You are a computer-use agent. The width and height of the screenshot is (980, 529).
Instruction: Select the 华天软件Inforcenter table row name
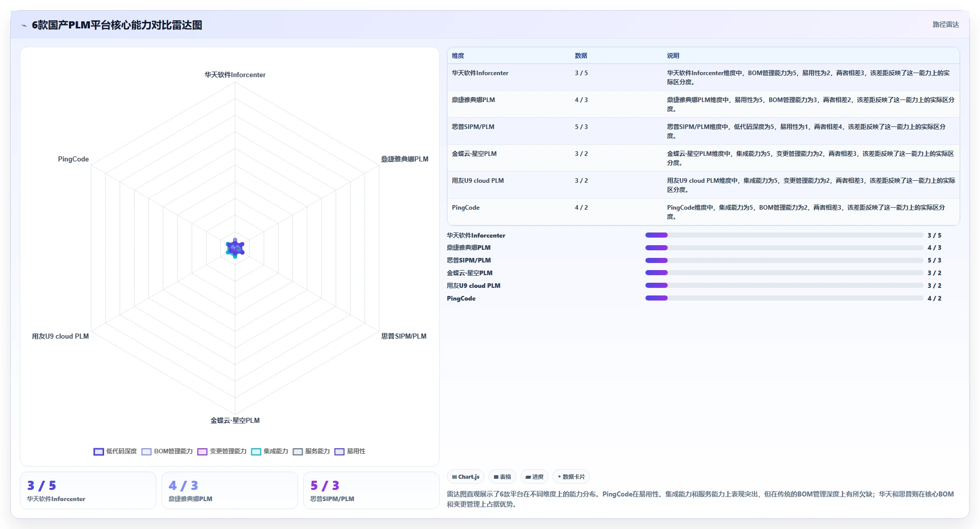pos(480,73)
